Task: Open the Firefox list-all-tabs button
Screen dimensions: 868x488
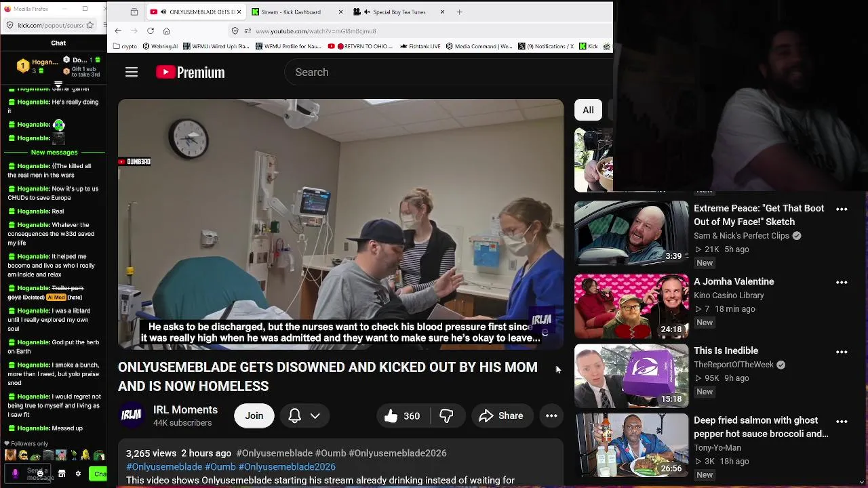Action: coord(134,12)
